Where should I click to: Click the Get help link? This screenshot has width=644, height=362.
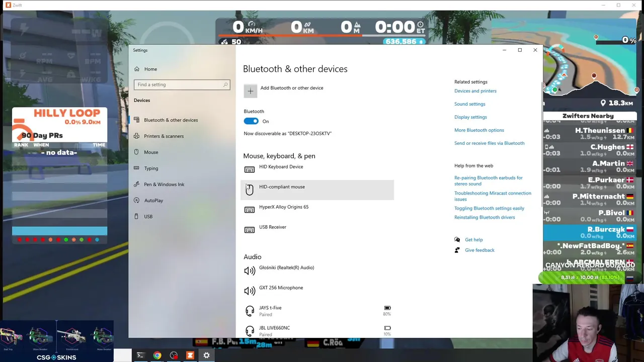(473, 240)
